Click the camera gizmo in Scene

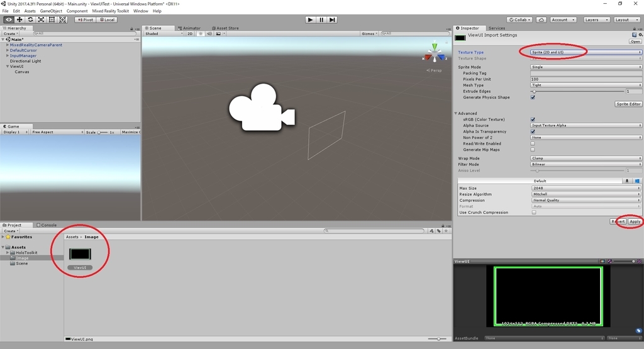262,108
